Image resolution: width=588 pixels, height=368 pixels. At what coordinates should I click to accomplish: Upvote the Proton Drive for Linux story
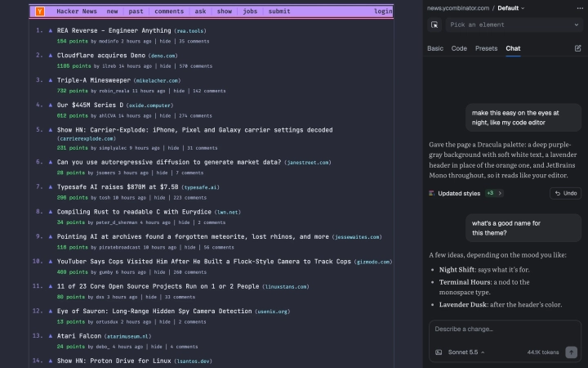click(51, 361)
